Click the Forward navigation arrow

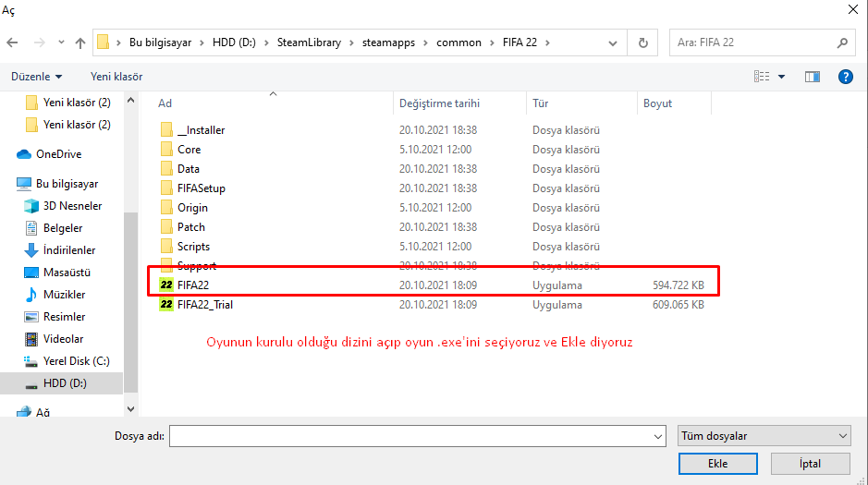40,42
